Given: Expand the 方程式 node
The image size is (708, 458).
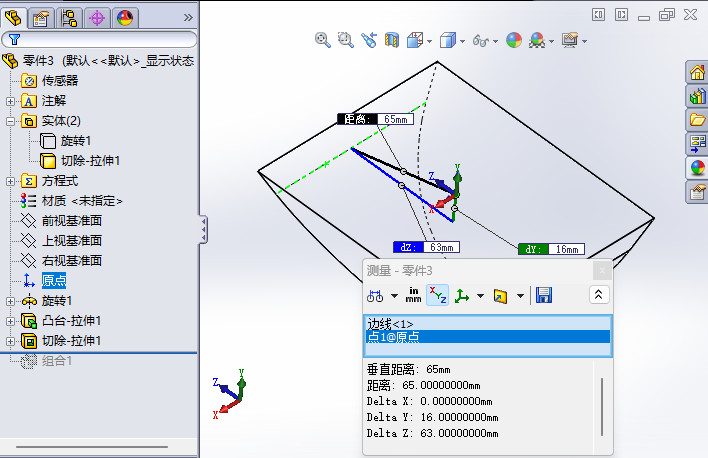Looking at the screenshot, I should pyautogui.click(x=10, y=181).
